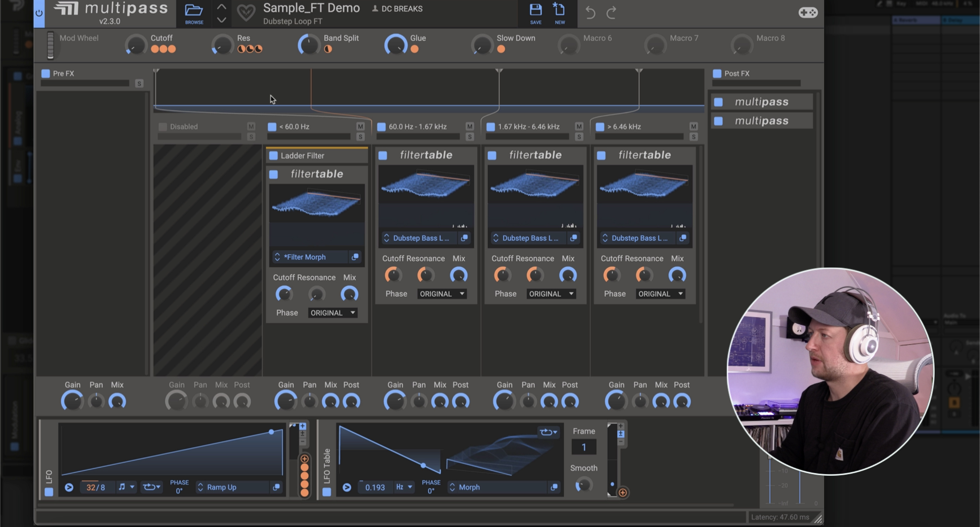Viewport: 980px width, 527px height.
Task: Open the Hz rate unit dropdown
Action: [x=404, y=487]
